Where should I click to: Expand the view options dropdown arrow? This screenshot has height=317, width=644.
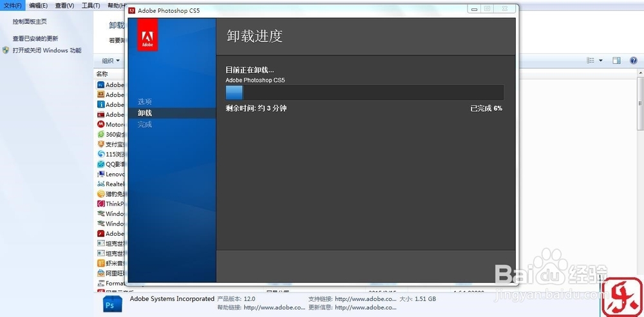pyautogui.click(x=600, y=61)
